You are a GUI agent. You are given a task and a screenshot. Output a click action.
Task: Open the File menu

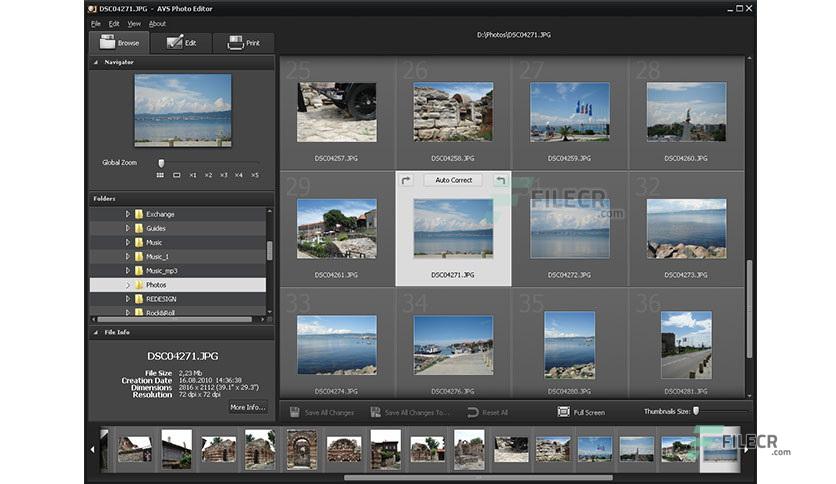(96, 23)
